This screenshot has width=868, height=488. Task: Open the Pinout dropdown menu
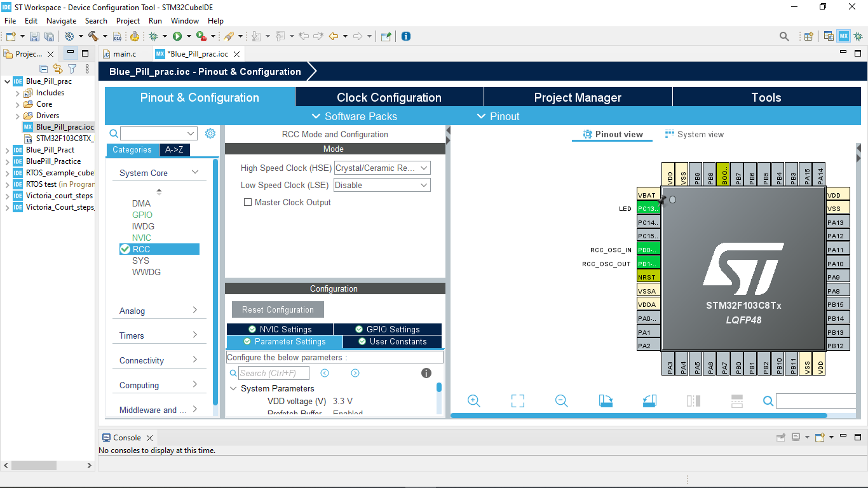coord(498,116)
